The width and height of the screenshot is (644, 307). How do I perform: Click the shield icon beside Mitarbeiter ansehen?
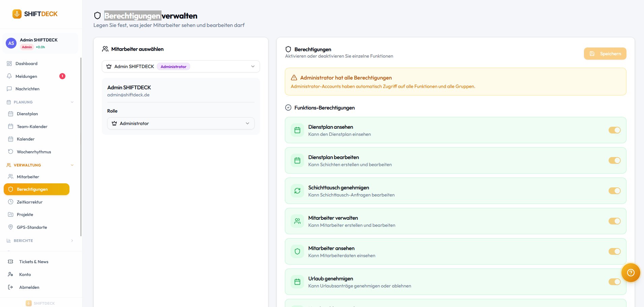pos(297,251)
